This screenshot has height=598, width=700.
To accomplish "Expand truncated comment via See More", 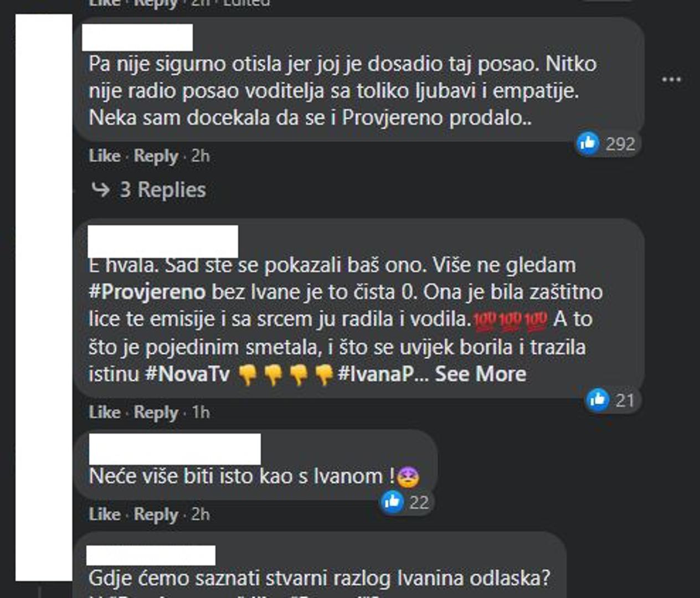I will [480, 374].
